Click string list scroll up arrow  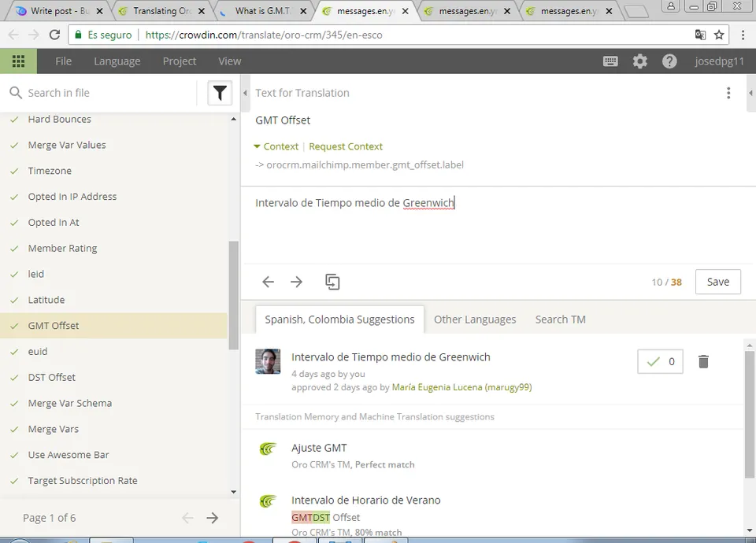[234, 119]
